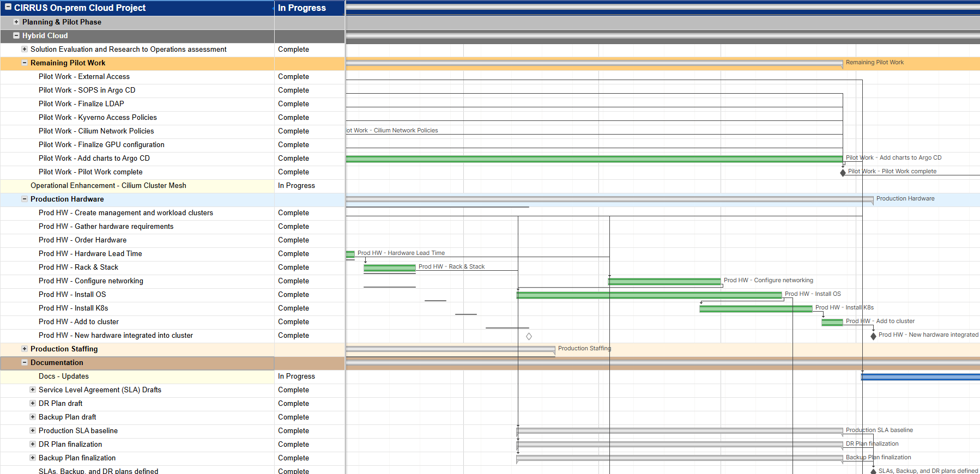980x474 pixels.
Task: Click In Progress status of Cilium Cluster Mesh
Action: point(297,186)
